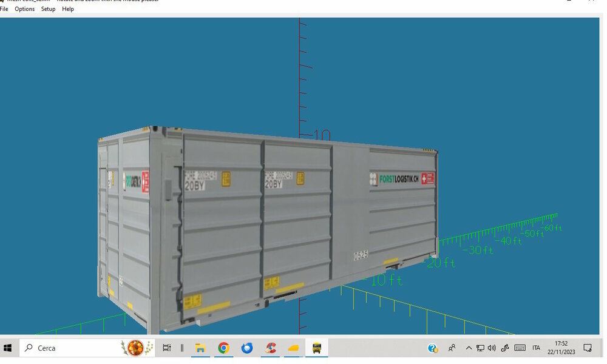The height and width of the screenshot is (364, 607).
Task: Open the People icon in system tray
Action: 452,348
